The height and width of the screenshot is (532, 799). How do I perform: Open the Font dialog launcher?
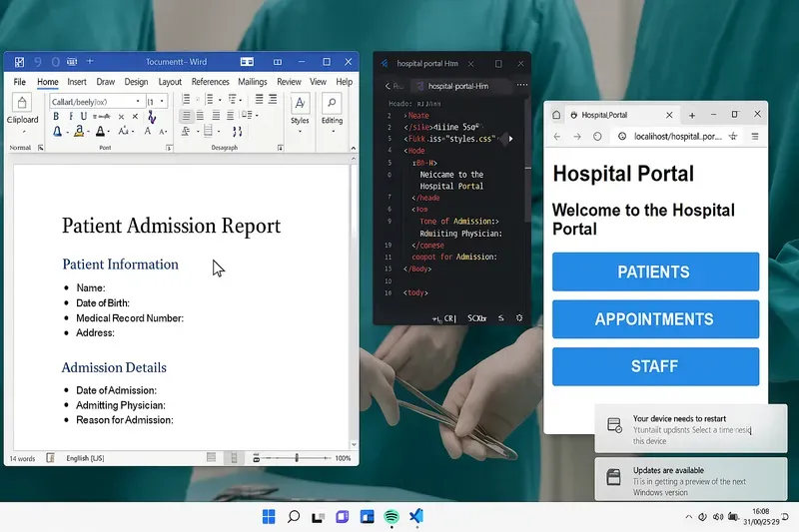[x=169, y=148]
